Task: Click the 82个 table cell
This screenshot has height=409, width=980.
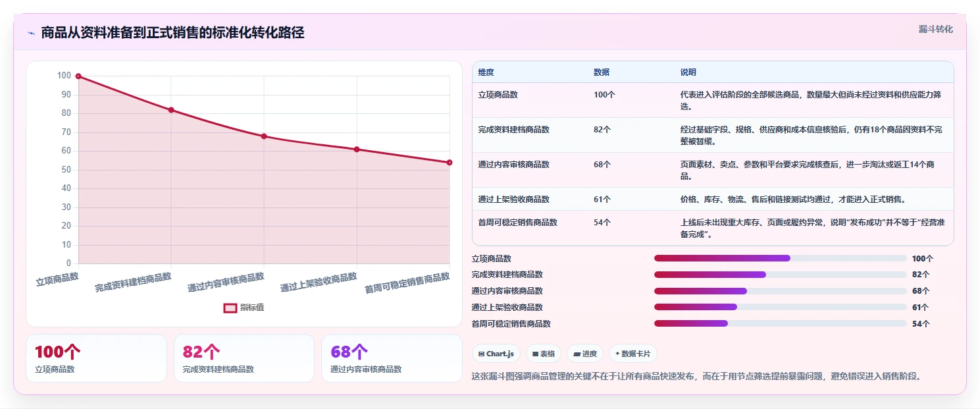Action: 602,130
